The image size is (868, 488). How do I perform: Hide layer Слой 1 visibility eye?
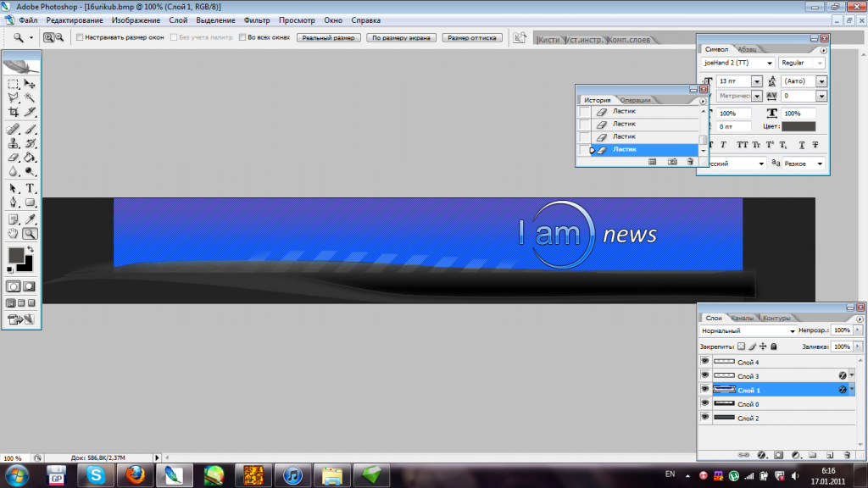pos(704,390)
